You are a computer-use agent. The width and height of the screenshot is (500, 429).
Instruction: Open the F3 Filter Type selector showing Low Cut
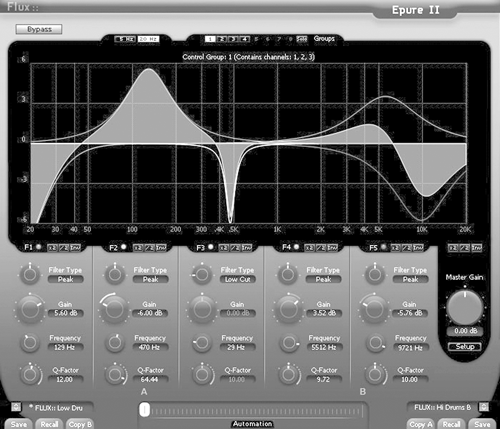[x=237, y=279]
